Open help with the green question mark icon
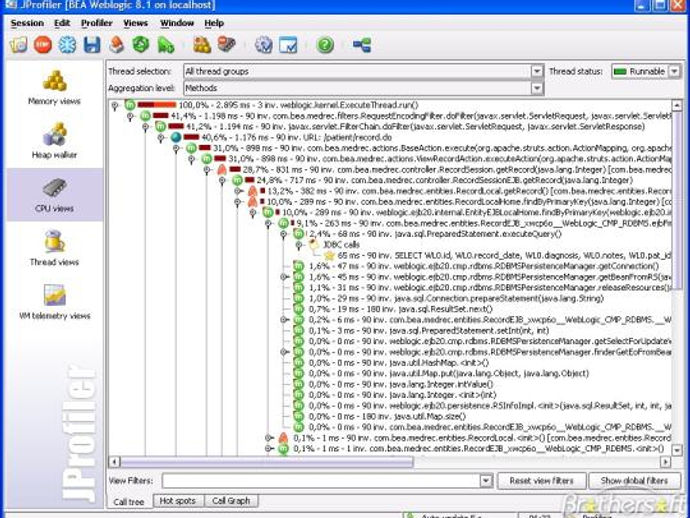The width and height of the screenshot is (690, 518). coord(325,44)
